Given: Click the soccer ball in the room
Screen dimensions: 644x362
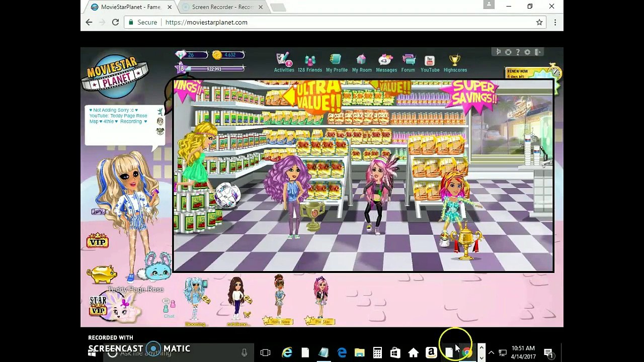Looking at the screenshot, I should click(227, 195).
